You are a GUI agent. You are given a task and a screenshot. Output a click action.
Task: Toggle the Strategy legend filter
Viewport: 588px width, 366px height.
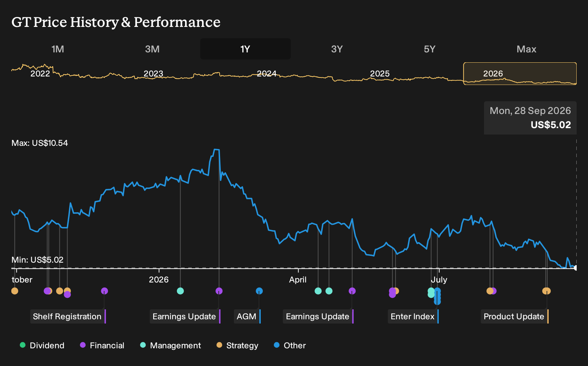click(237, 345)
